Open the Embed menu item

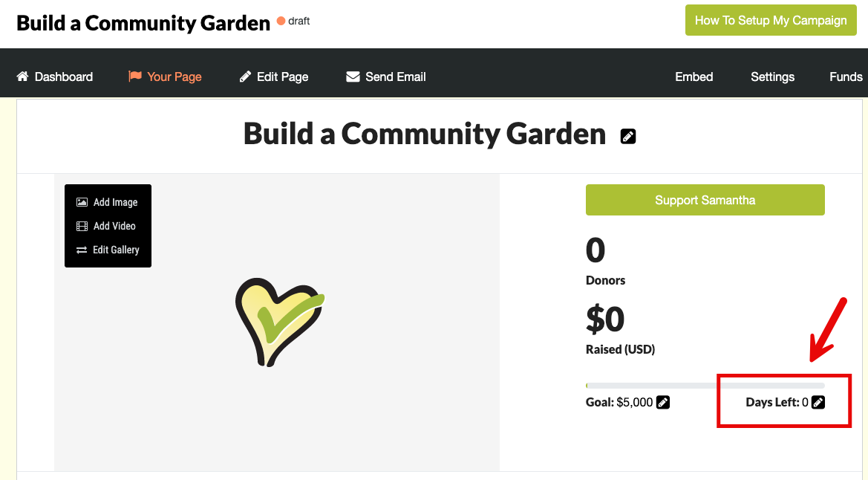694,77
